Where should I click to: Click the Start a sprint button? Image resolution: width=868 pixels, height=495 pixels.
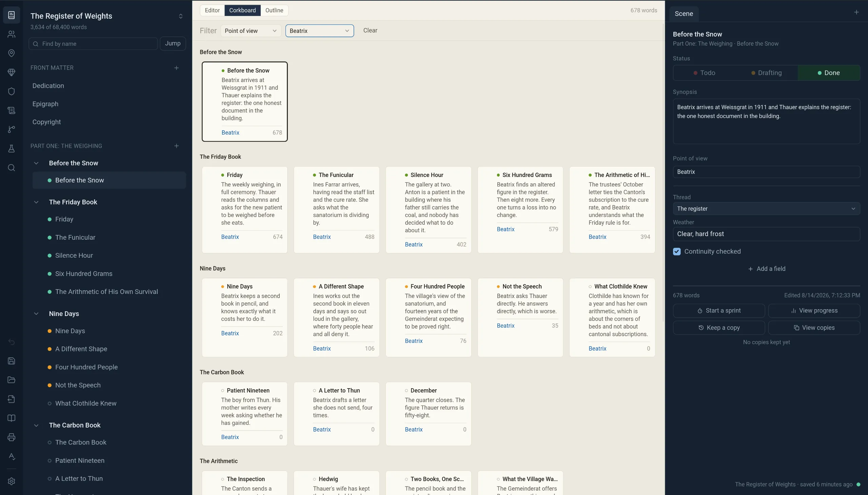[719, 311]
